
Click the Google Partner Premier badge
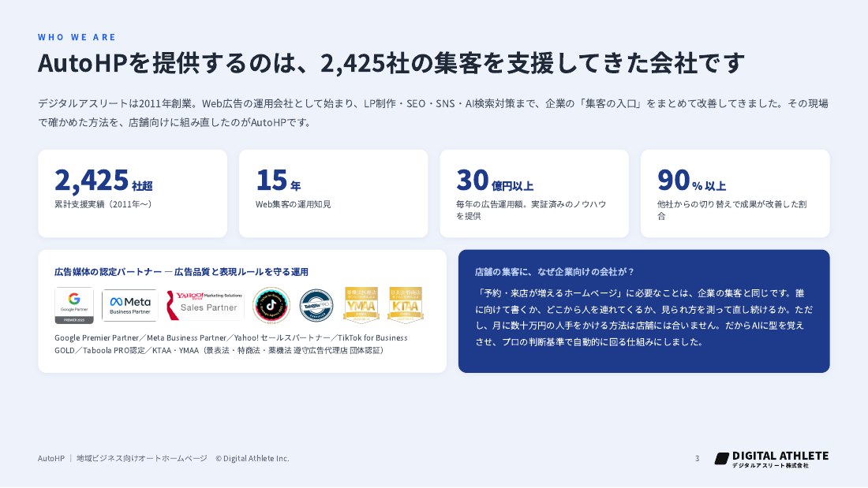pyautogui.click(x=74, y=305)
